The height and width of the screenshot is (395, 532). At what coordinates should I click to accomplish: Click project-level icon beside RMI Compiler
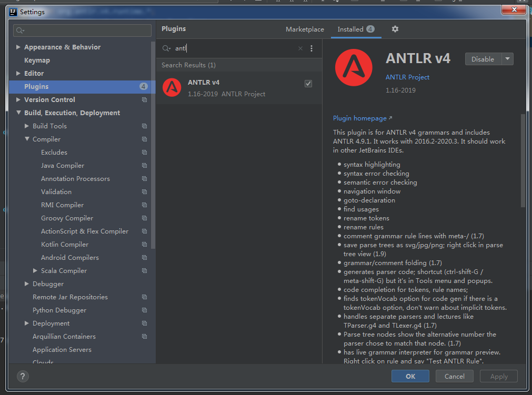pyautogui.click(x=144, y=205)
